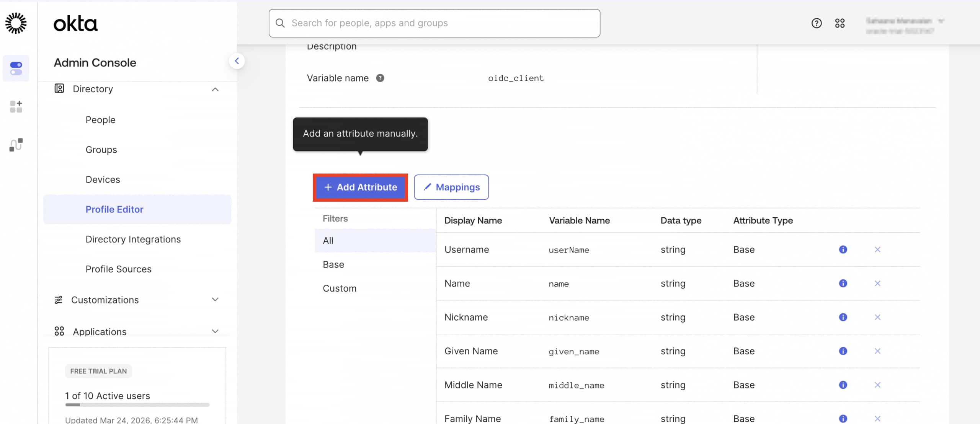Delete Middle Name attribute via X icon
980x424 pixels.
(877, 385)
